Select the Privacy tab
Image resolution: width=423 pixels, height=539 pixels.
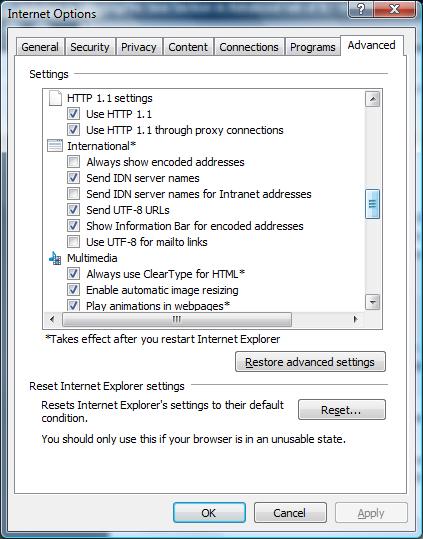point(138,47)
